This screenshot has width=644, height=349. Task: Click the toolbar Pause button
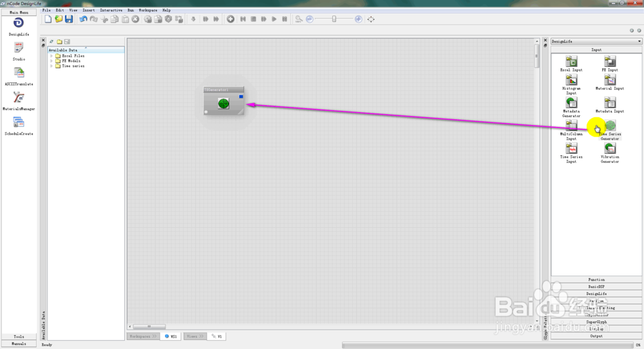[285, 19]
